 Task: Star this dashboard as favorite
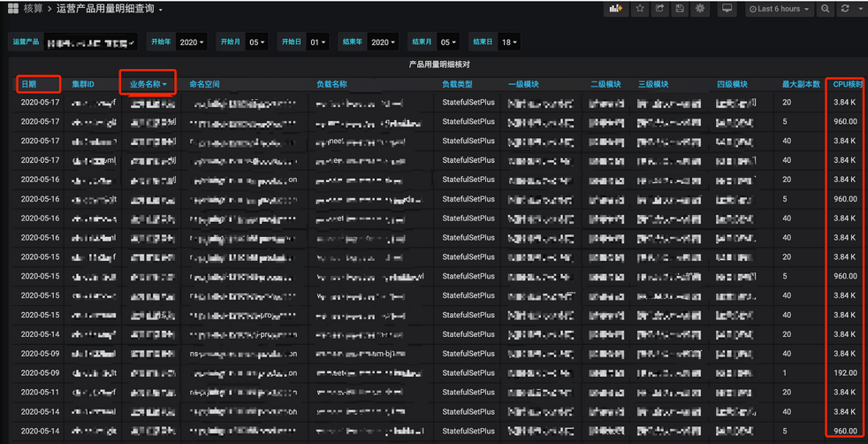[640, 9]
